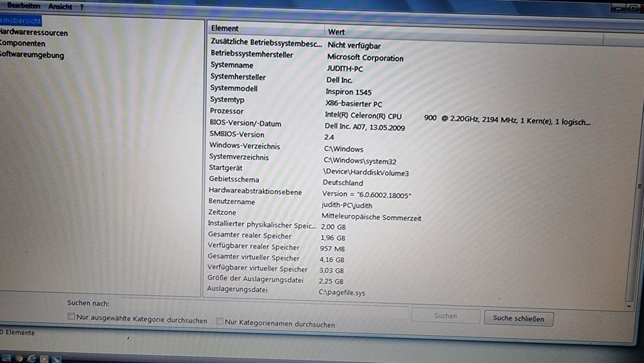Viewport: 644px width, 363px height.
Task: Click the value 'X86-basierter PC'
Action: (354, 104)
